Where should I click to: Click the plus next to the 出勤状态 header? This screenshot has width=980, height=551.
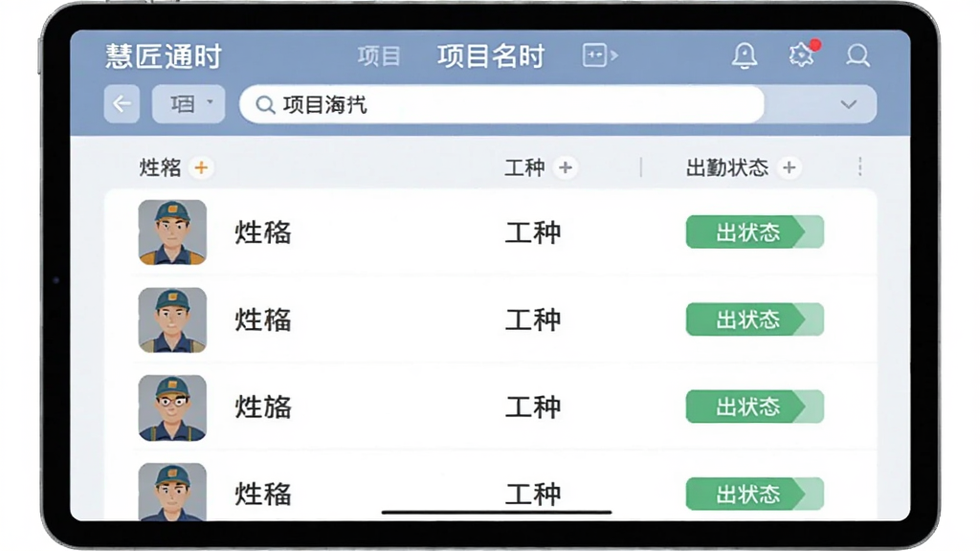click(x=789, y=167)
